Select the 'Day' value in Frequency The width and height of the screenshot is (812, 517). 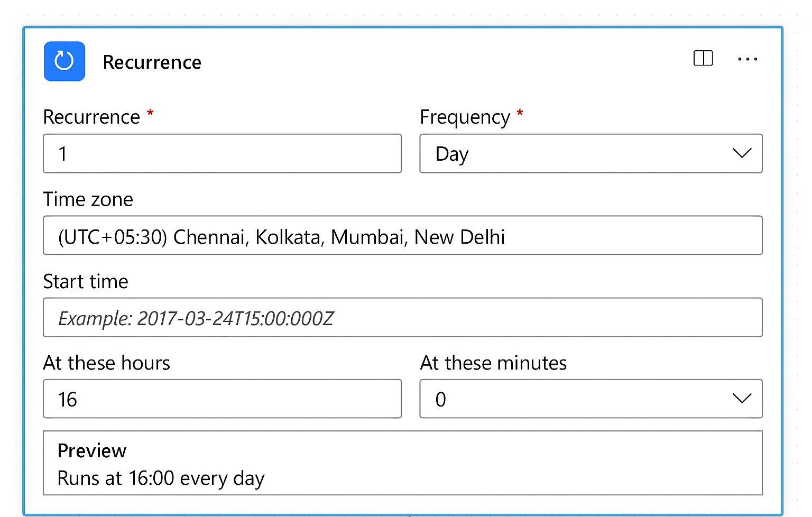point(452,154)
